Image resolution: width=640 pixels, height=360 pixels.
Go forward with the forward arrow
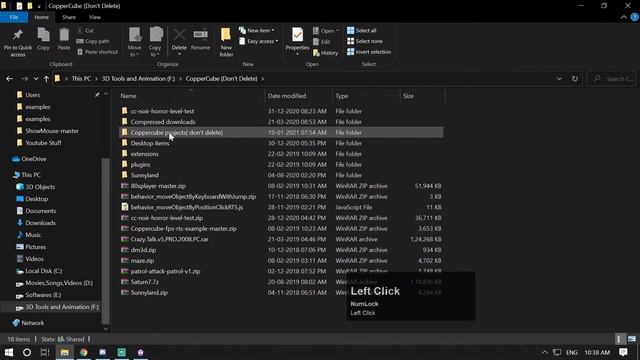pyautogui.click(x=24, y=79)
